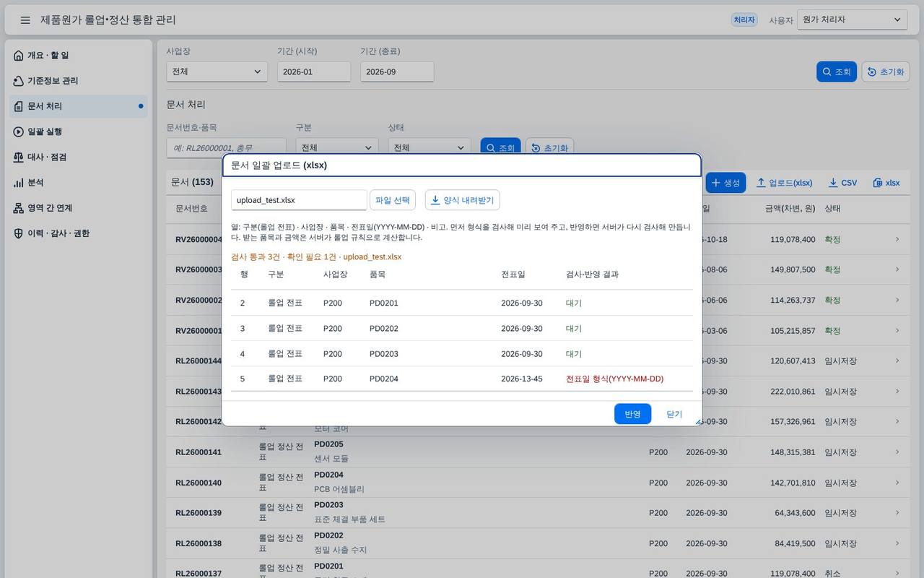
Task: Click the scales icon for 대사 · 점검
Action: [19, 157]
